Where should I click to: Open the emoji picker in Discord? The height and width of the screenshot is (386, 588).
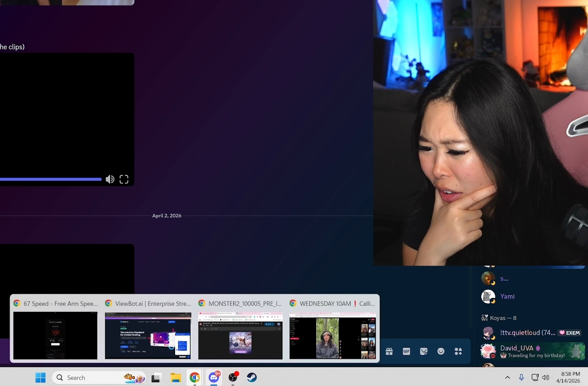coord(441,351)
